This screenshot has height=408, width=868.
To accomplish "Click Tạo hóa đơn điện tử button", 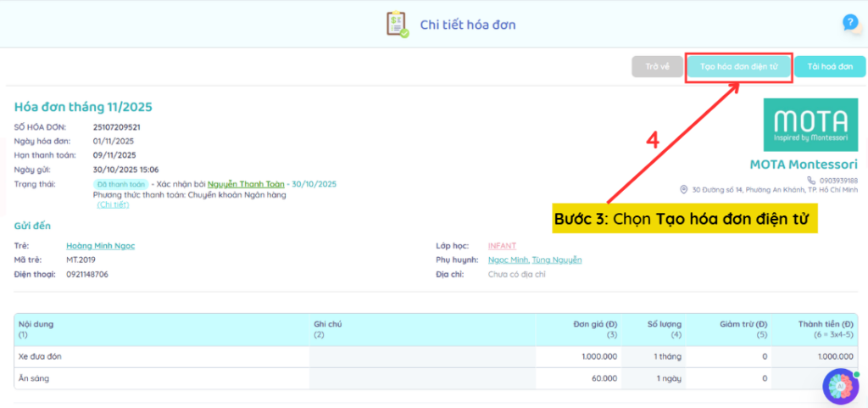I will point(739,67).
